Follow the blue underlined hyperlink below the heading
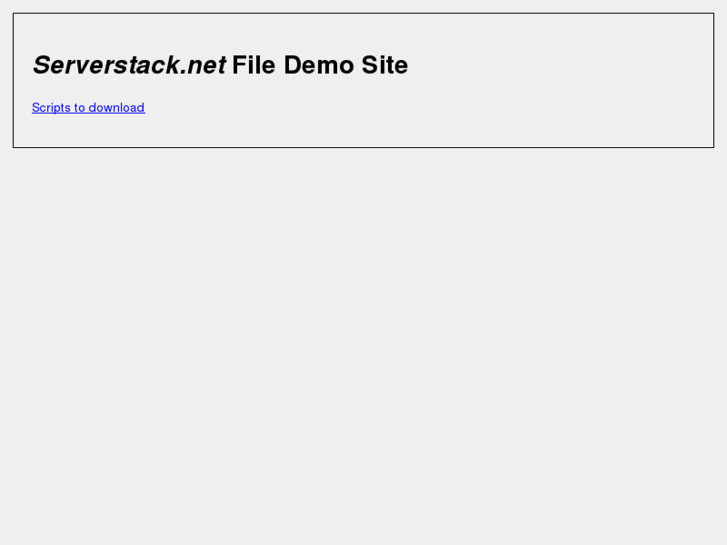Screen dimensions: 727x545 [x=88, y=108]
